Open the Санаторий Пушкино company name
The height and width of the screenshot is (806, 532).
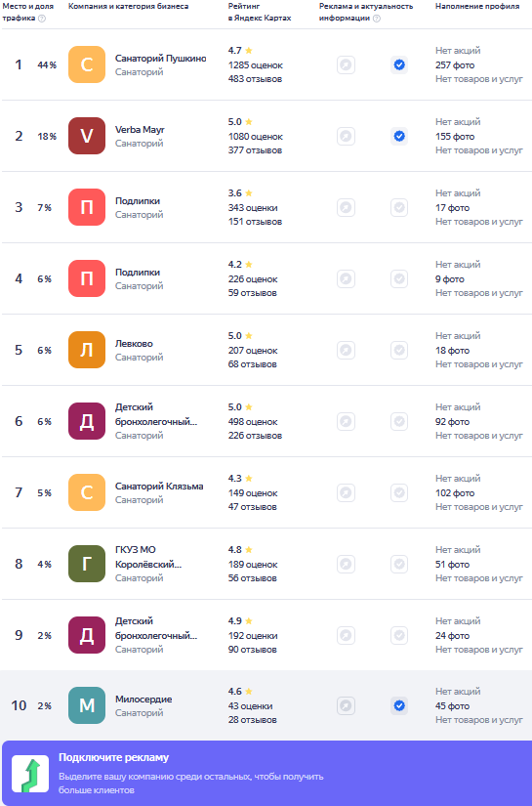[161, 58]
